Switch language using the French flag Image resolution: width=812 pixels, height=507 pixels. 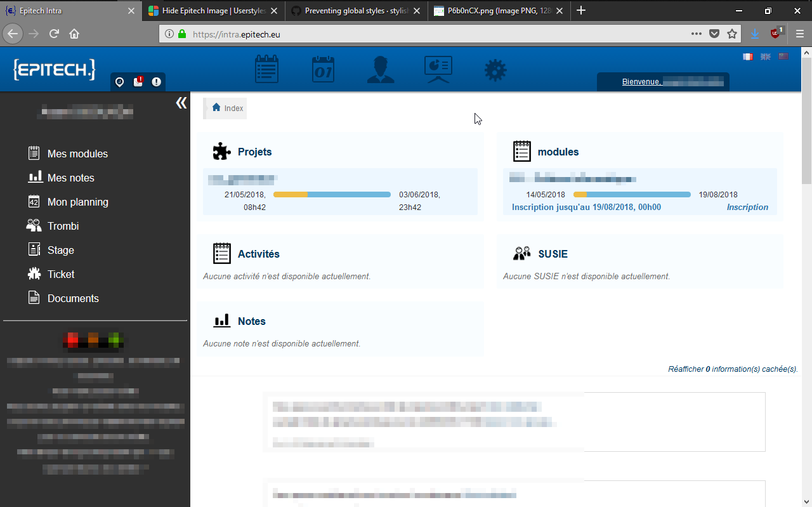[748, 56]
